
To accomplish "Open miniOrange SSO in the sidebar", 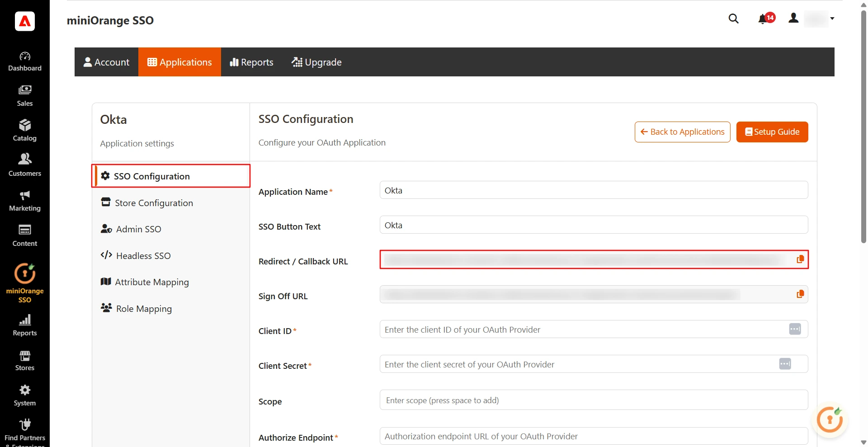I will pyautogui.click(x=25, y=283).
